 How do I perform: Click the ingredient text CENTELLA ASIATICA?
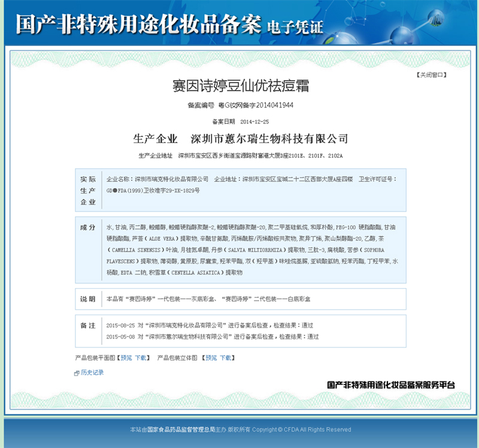point(196,273)
